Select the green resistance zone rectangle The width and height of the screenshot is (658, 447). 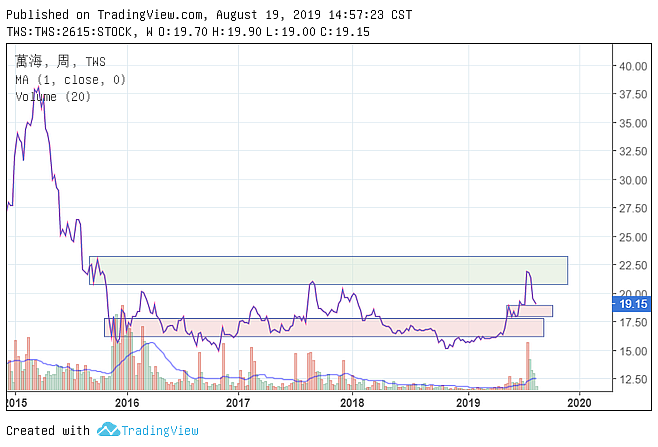[328, 270]
